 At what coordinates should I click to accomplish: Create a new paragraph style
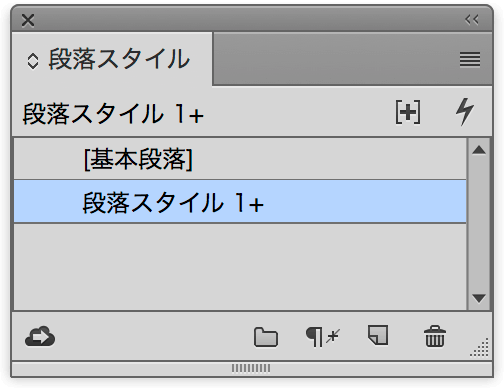[378, 335]
